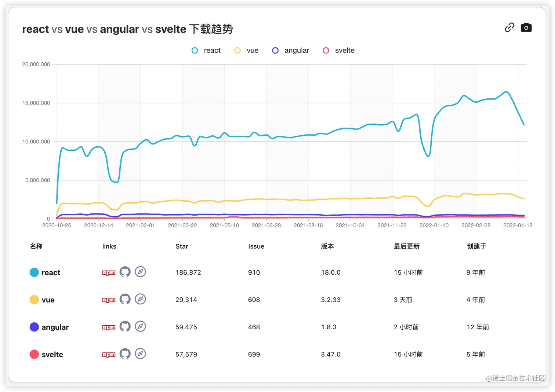This screenshot has width=555, height=392.
Task: Click the Issue column header
Action: (256, 246)
